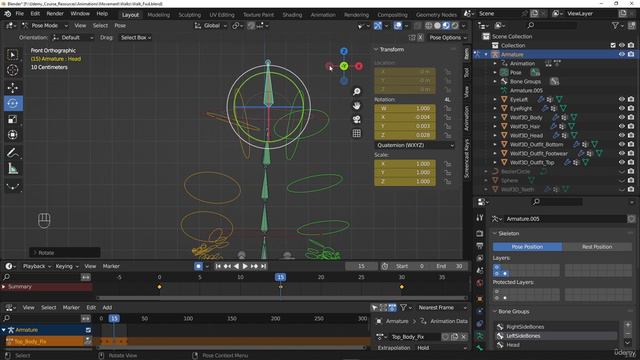Toggle visibility of Wolf3D_Outfit_Top object
Viewport: 640px width, 360px height.
(622, 162)
